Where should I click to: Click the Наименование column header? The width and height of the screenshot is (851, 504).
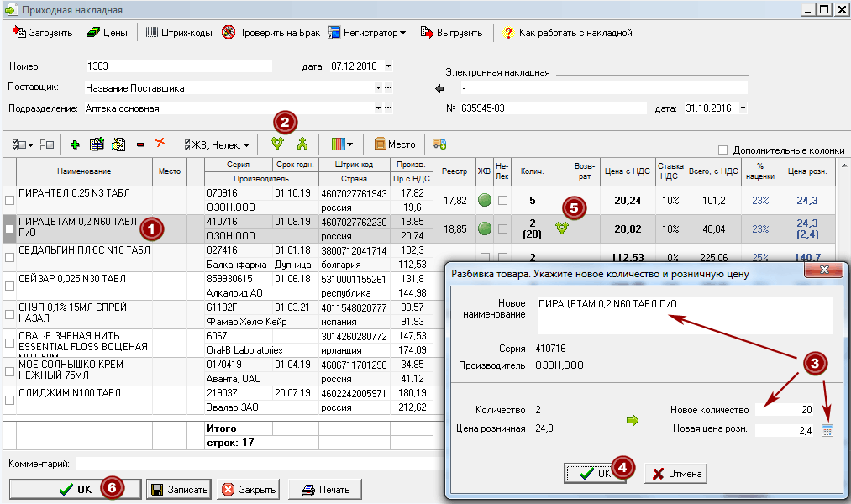84,171
